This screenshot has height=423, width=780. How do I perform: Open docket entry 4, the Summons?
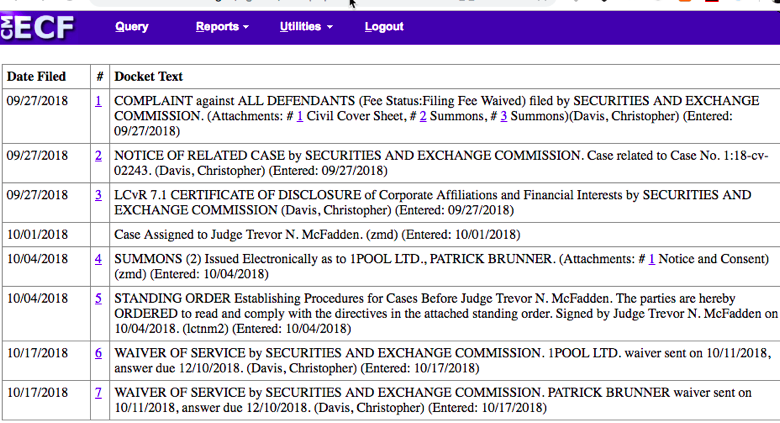point(98,259)
